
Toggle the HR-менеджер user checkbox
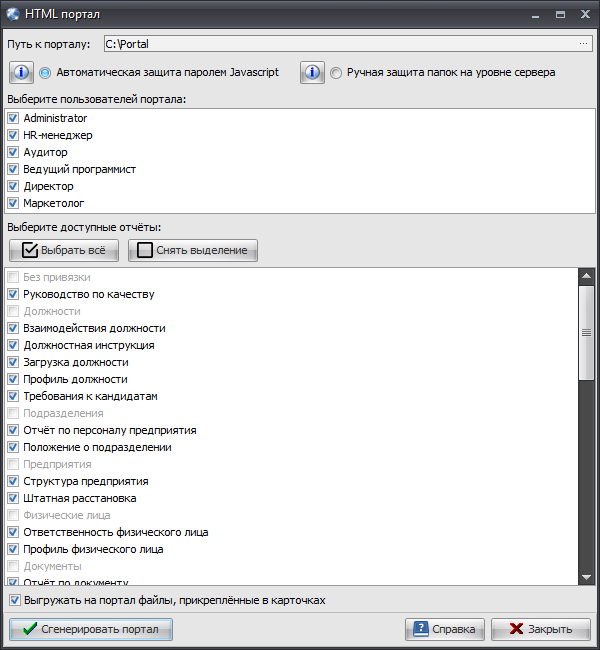click(13, 135)
